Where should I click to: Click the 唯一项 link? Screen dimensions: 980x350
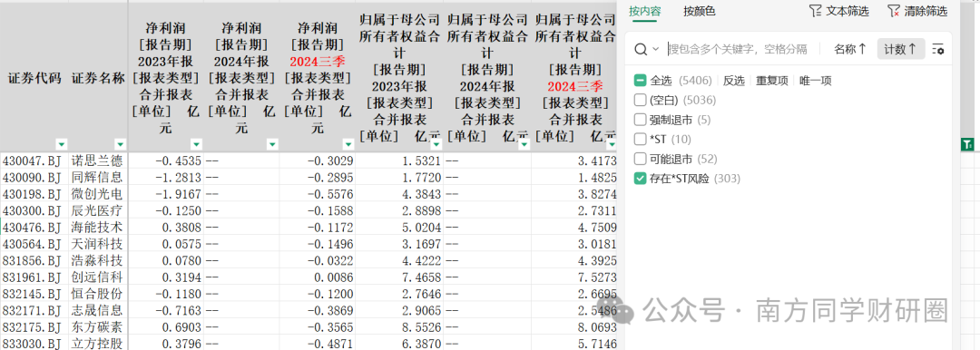816,81
